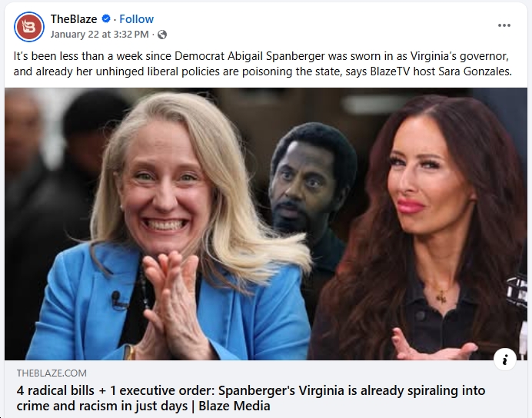Click the link info icon on image
This screenshot has height=418, width=532.
[505, 359]
